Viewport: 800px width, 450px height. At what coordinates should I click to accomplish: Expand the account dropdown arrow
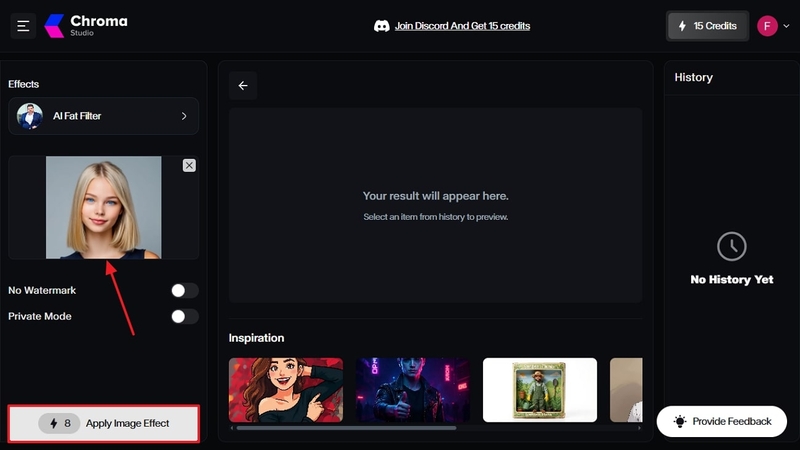pyautogui.click(x=786, y=26)
